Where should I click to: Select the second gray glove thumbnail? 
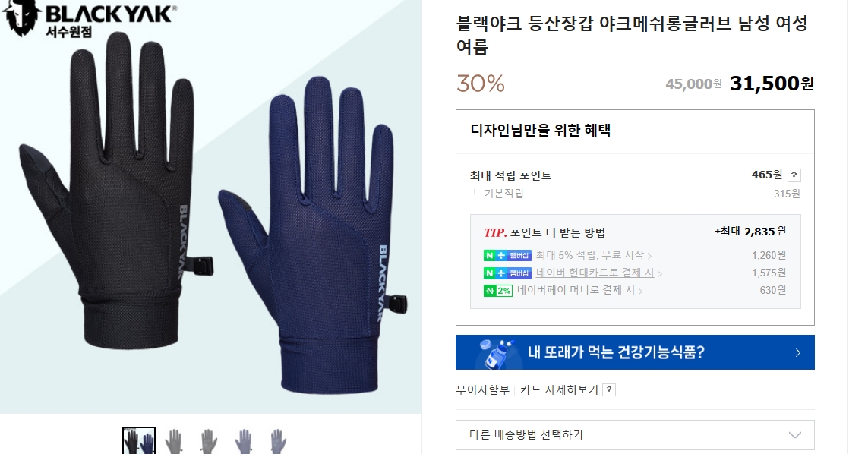pos(208,440)
